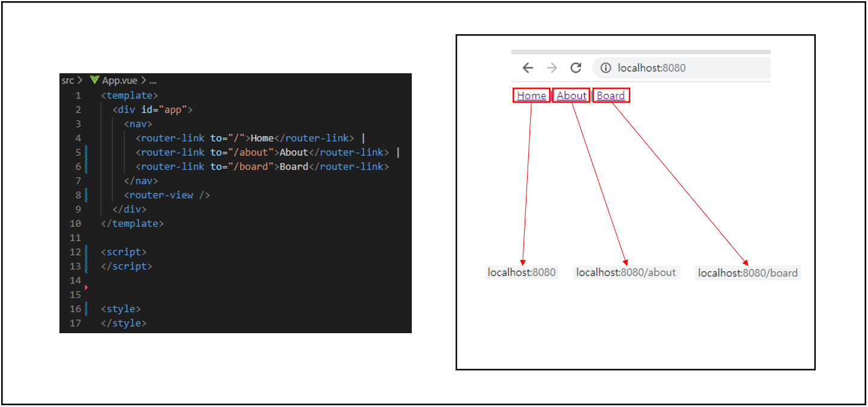Click the closing template tag
Image resolution: width=868 pixels, height=407 pixels.
(x=132, y=223)
